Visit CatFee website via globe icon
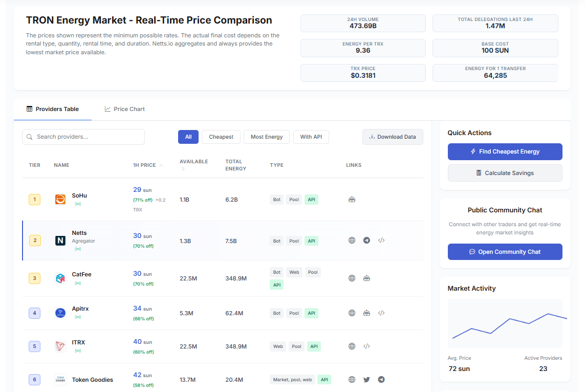Screen dimensions: 585x392 352,278
